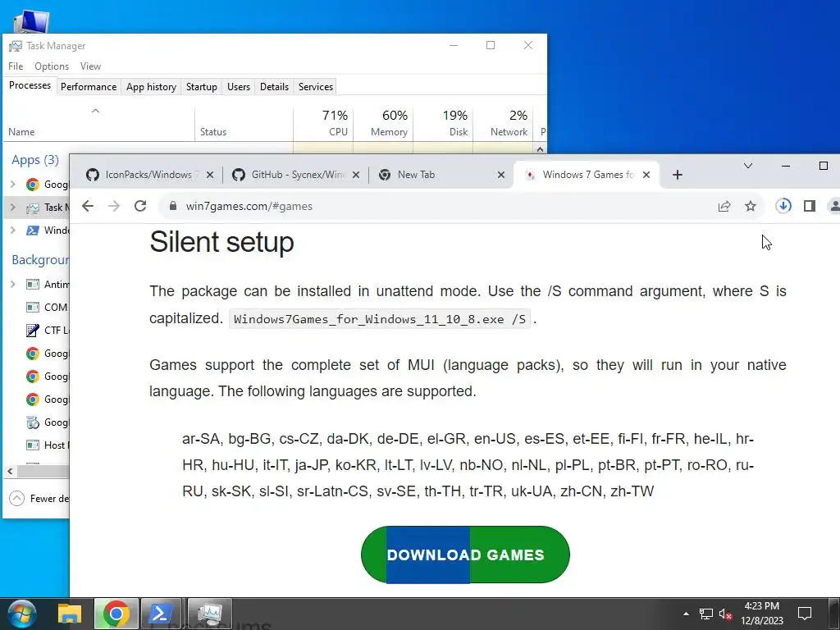Click the Apps (3) group header
Viewport: 840px width, 630px height.
click(35, 160)
